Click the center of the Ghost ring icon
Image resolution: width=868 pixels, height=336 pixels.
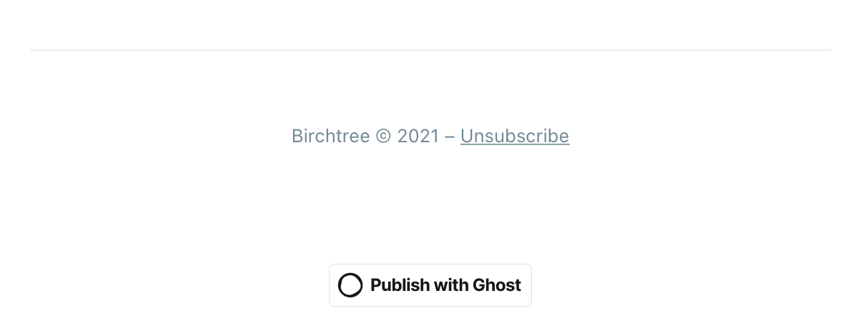click(x=350, y=285)
